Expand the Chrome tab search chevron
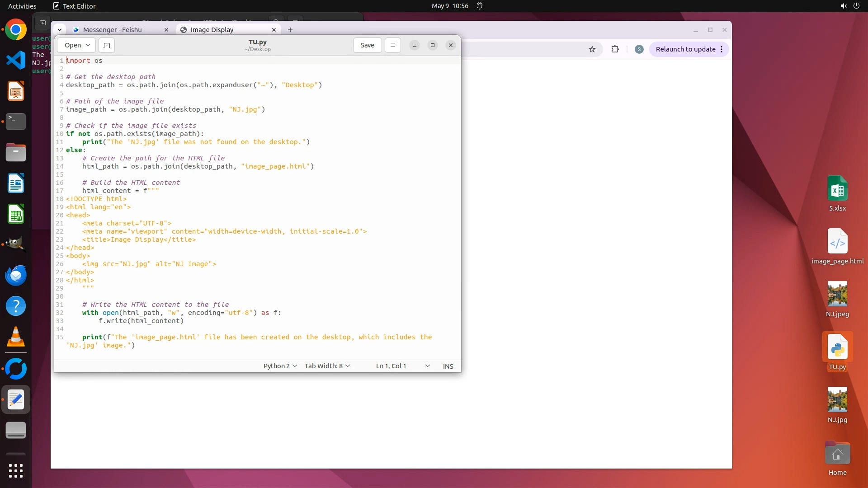The image size is (868, 488). [60, 30]
